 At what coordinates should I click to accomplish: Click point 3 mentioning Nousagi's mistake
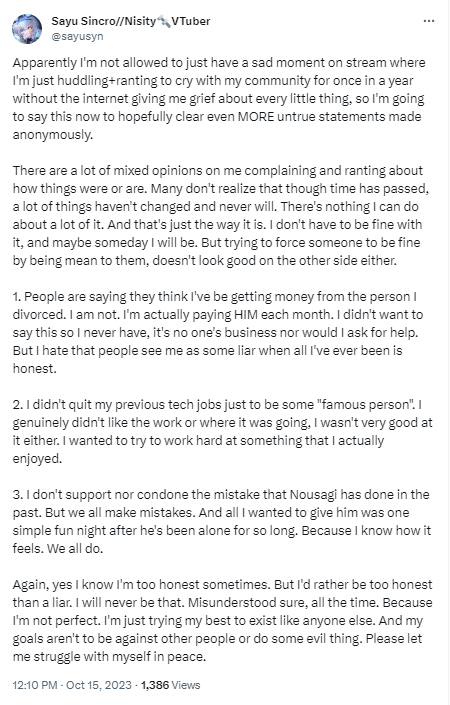pyautogui.click(x=222, y=521)
